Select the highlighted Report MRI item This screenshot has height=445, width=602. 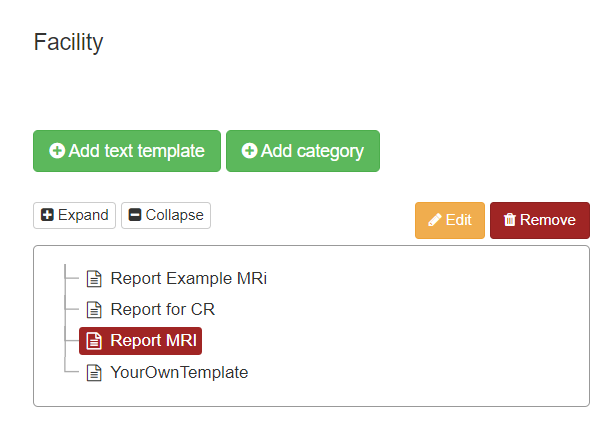pos(141,341)
